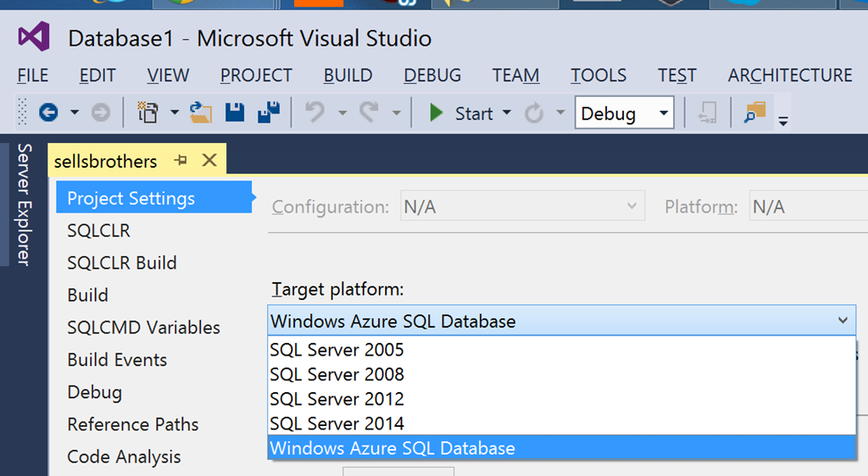
Task: Click the Refresh circular arrow icon
Action: [x=534, y=113]
